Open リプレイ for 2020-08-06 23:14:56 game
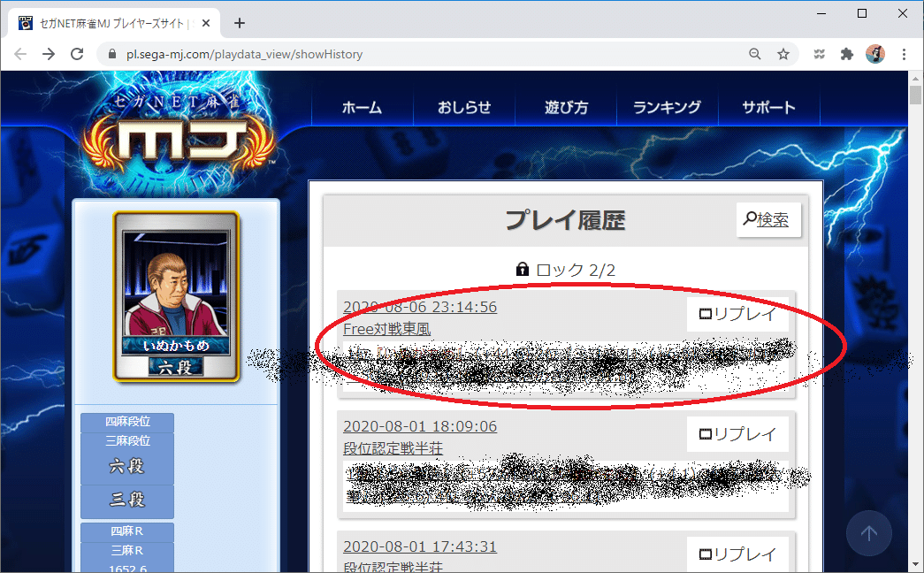This screenshot has height=573, width=924. [737, 314]
